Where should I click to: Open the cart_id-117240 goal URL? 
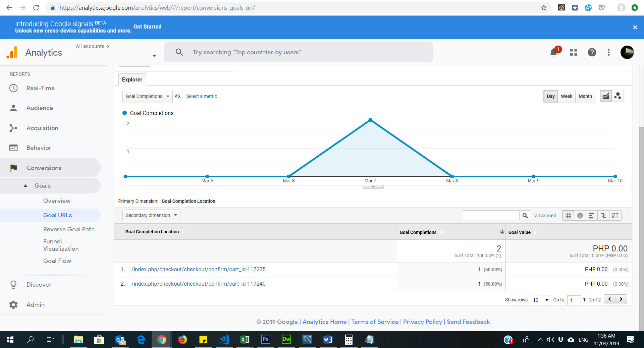point(199,284)
